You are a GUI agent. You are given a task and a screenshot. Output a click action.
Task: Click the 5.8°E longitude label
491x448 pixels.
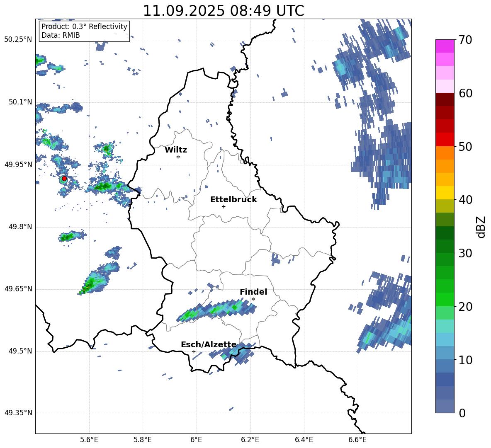143,440
